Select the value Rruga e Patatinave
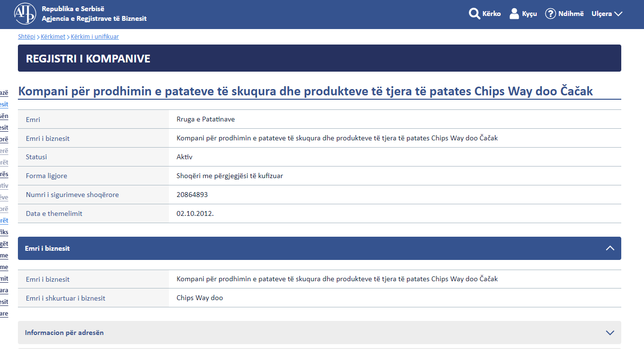The width and height of the screenshot is (644, 349). pos(206,119)
